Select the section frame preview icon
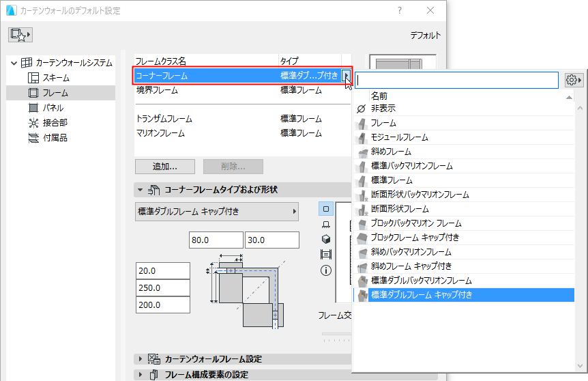Image resolution: width=588 pixels, height=381 pixels. (x=326, y=255)
